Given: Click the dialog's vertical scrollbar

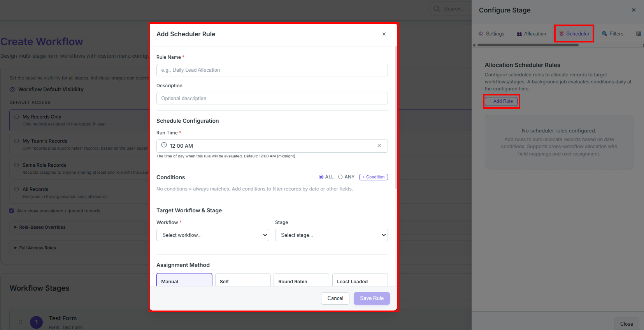Looking at the screenshot, I should (x=396, y=118).
